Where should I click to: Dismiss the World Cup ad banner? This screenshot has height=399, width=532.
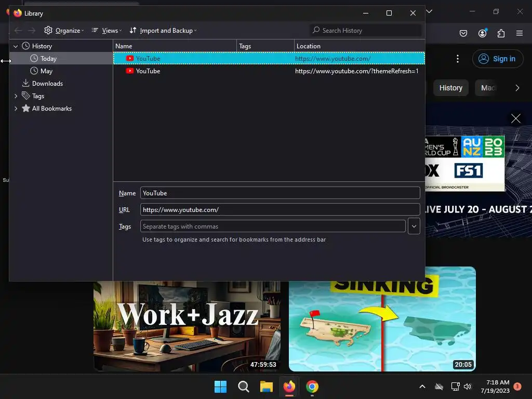pos(516,118)
